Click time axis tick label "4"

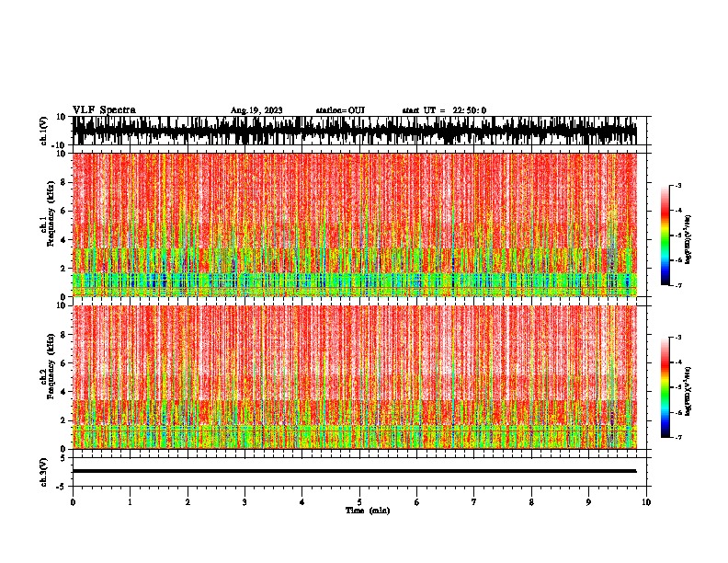point(301,502)
